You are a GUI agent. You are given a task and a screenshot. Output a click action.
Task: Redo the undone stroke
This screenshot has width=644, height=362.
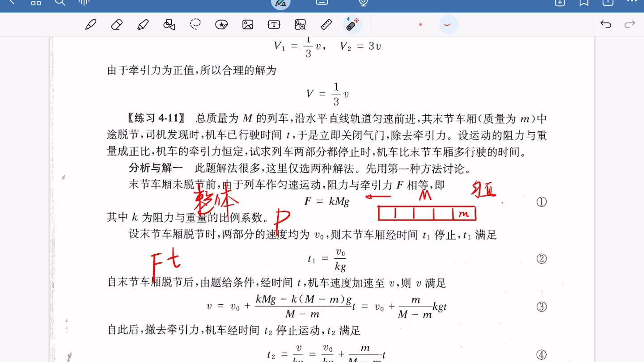(x=630, y=25)
